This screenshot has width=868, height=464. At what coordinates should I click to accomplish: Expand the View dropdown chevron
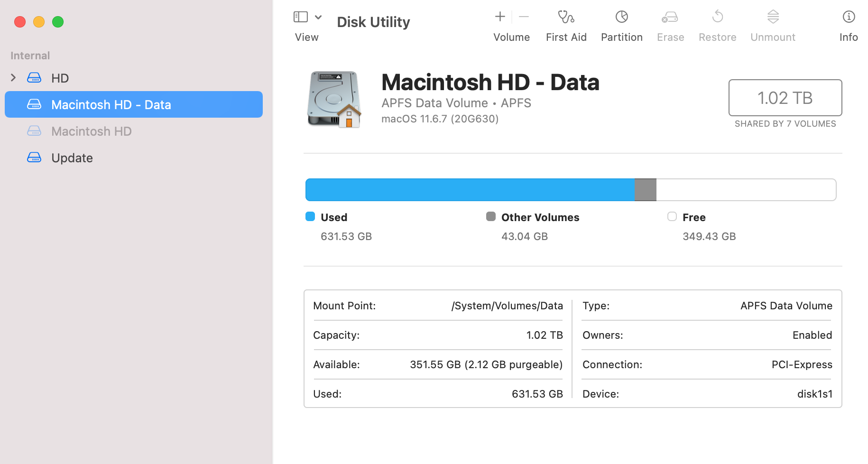(318, 17)
